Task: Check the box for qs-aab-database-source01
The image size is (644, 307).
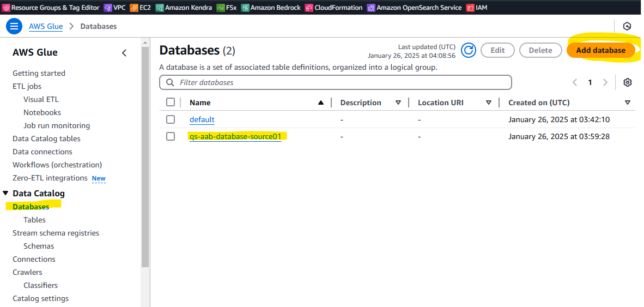Action: (171, 136)
